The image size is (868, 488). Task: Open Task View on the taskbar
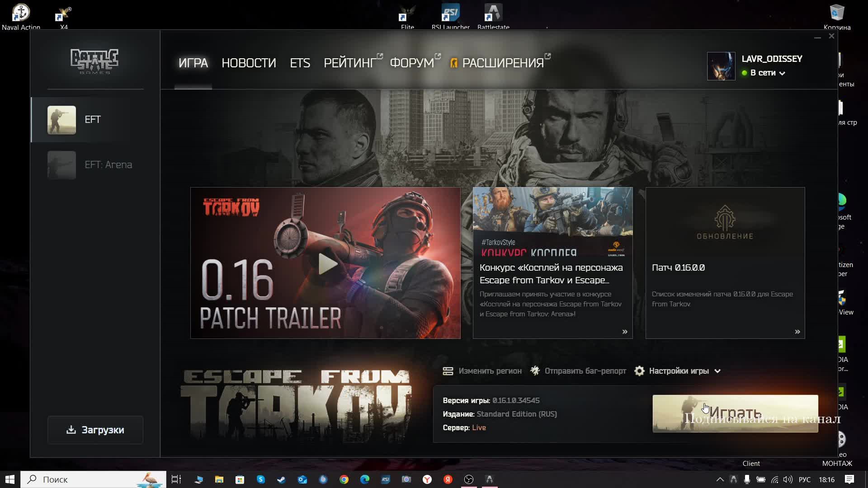click(176, 479)
